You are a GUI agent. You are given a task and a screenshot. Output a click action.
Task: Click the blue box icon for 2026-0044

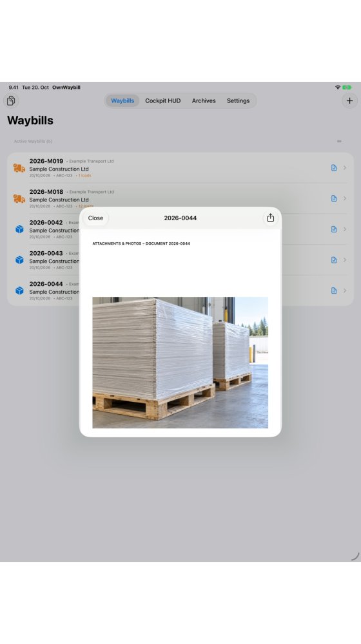[19, 290]
